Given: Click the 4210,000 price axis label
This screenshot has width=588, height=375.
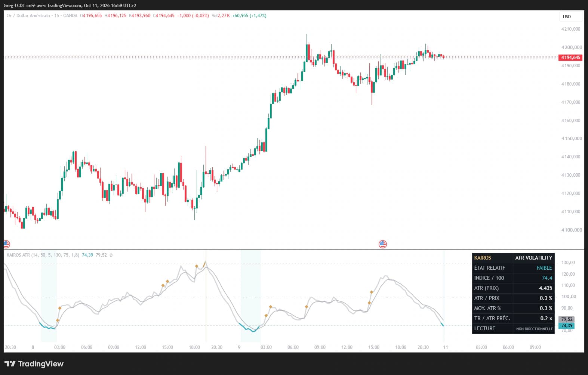Looking at the screenshot, I should coord(571,29).
